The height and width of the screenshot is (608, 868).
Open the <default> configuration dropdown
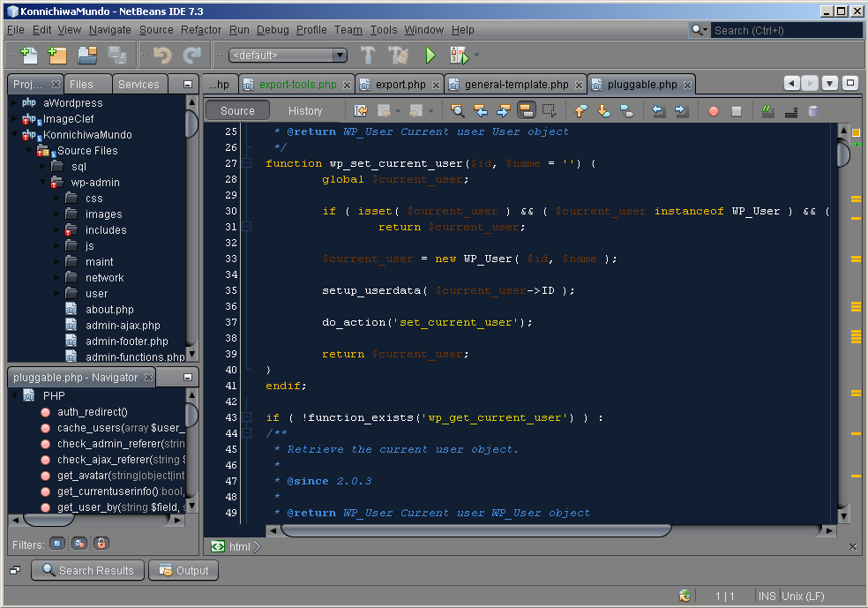(x=288, y=55)
